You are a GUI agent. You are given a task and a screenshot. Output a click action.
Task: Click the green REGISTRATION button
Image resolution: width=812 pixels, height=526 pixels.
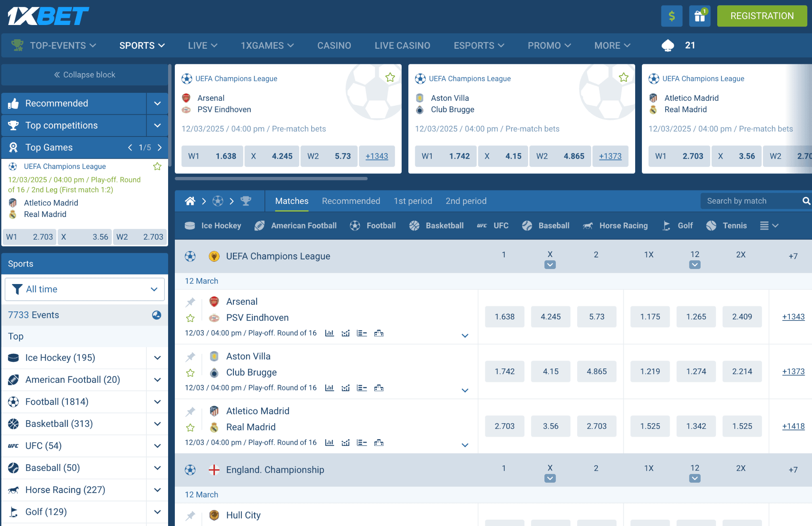pos(761,16)
